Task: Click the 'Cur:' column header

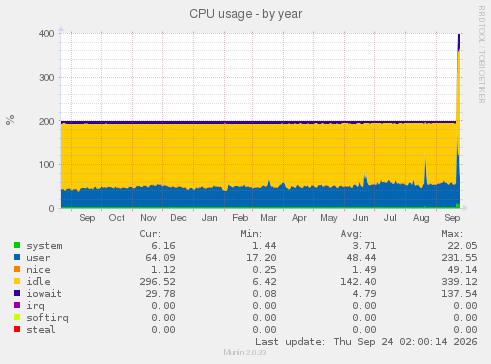Action: pyautogui.click(x=150, y=234)
